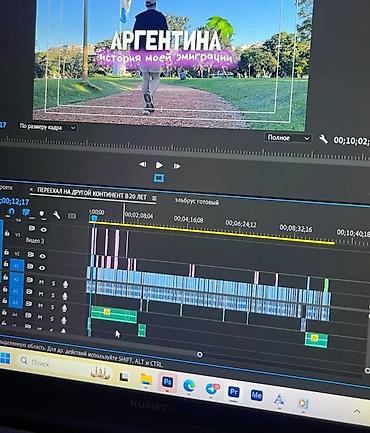The image size is (370, 433).
Task: Toggle sync lock on the V1 track
Action: point(30,266)
